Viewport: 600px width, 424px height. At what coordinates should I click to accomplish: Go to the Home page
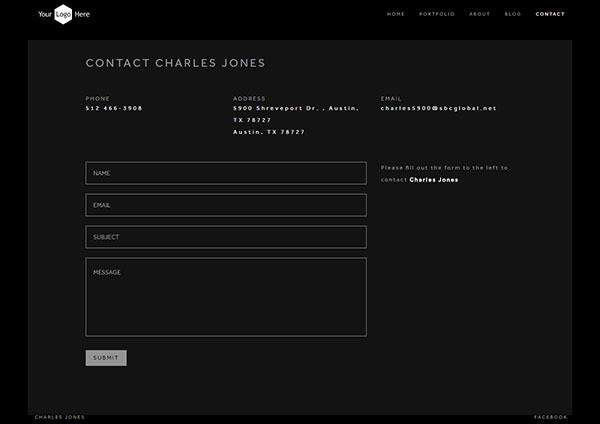click(396, 14)
